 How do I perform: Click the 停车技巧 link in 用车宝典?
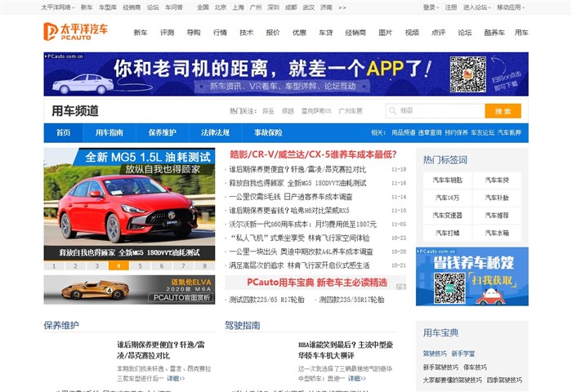click(x=475, y=367)
